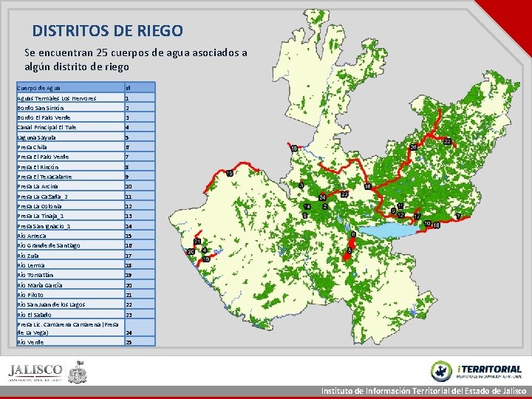Click the Jalisco Gobierno del Estado logo
Image resolution: width=532 pixels, height=399 pixels.
point(35,372)
